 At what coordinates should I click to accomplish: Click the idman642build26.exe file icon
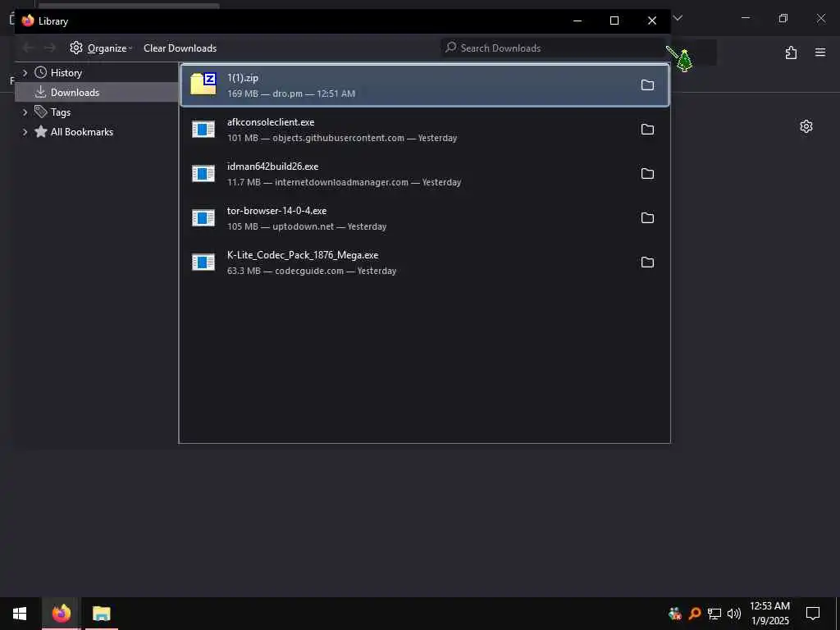203,174
